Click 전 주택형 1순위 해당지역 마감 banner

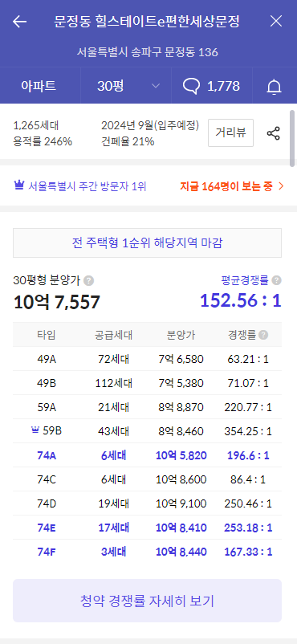(x=147, y=243)
